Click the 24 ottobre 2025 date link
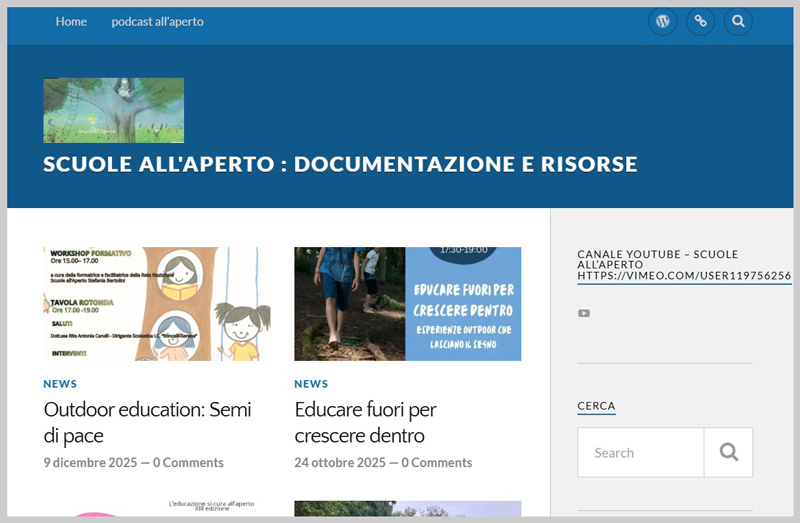Viewport: 800px width, 523px height. tap(340, 463)
